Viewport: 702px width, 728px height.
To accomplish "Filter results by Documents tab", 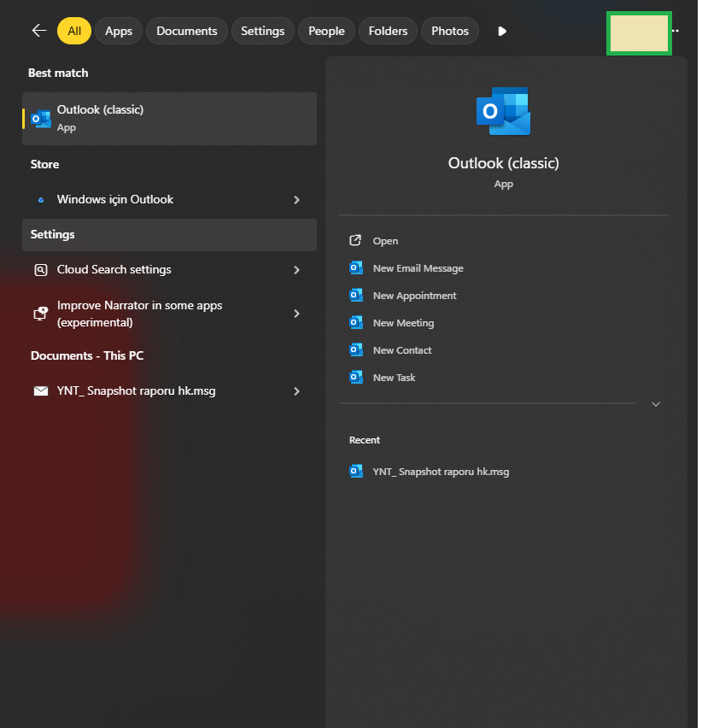I will click(187, 31).
